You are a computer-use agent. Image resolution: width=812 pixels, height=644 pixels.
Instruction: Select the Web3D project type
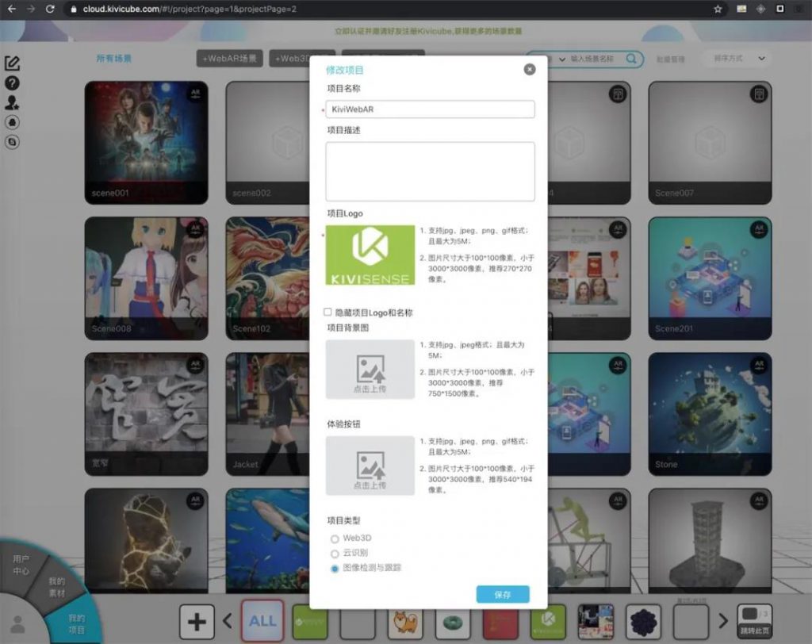pyautogui.click(x=335, y=539)
